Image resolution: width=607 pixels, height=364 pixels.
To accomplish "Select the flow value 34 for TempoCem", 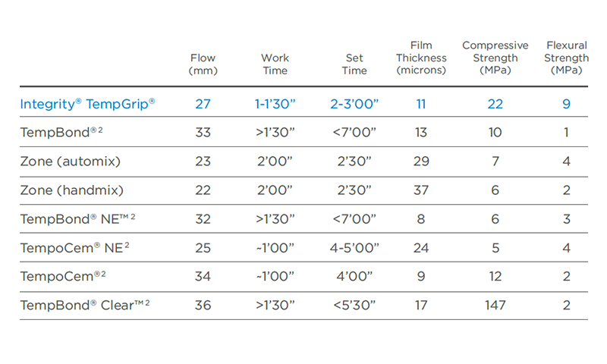I will pyautogui.click(x=203, y=278).
